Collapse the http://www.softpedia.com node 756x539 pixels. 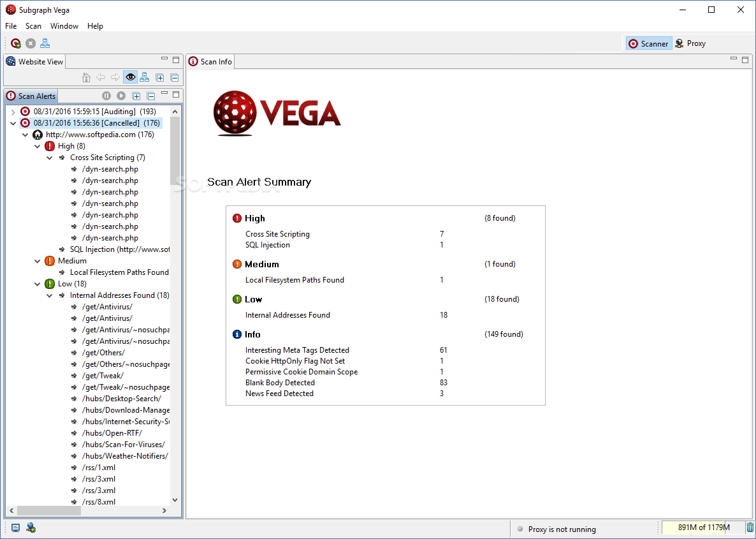click(x=25, y=135)
